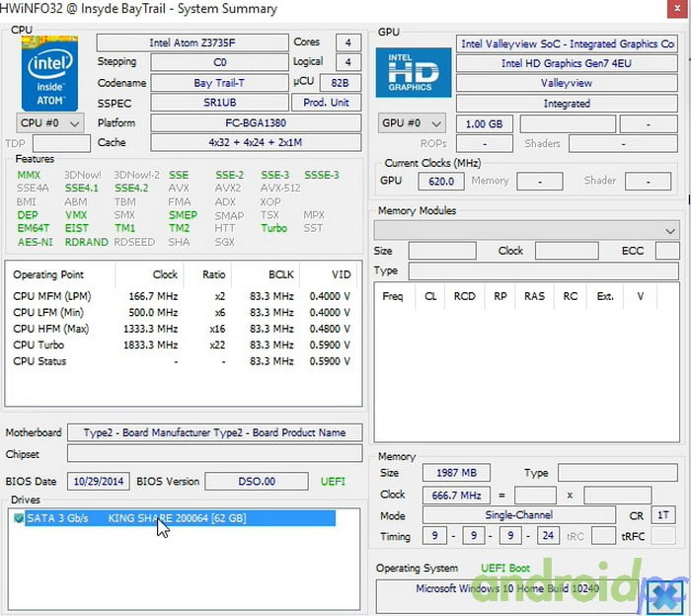Viewport: 691px width, 616px height.
Task: Click the memory size 1987 MB field
Action: pos(456,473)
